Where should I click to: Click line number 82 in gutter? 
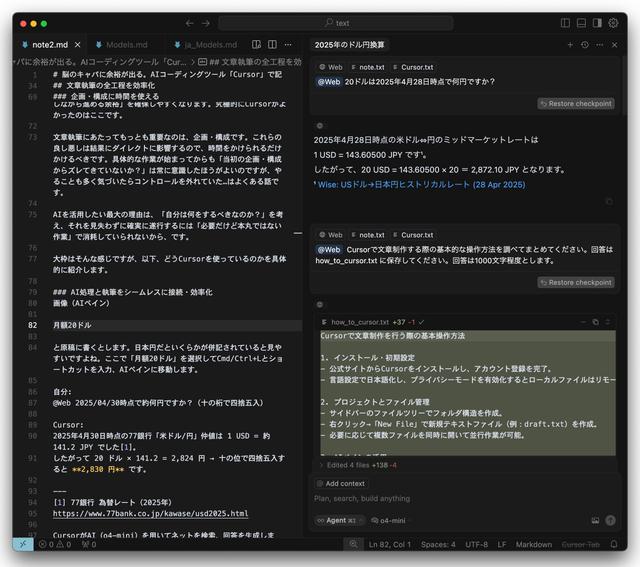(x=33, y=325)
